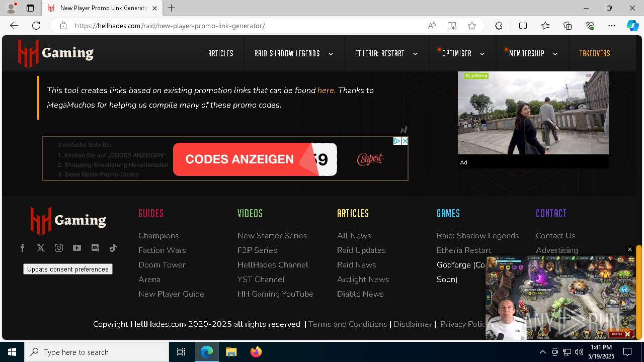The image size is (644, 362).
Task: Follow the 'here' promo links hyperlink
Action: click(x=326, y=90)
